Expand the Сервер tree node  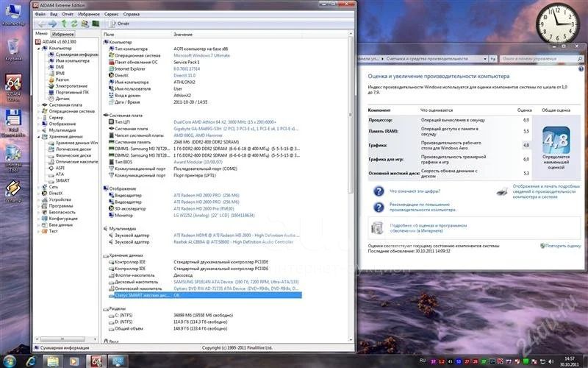pos(38,118)
